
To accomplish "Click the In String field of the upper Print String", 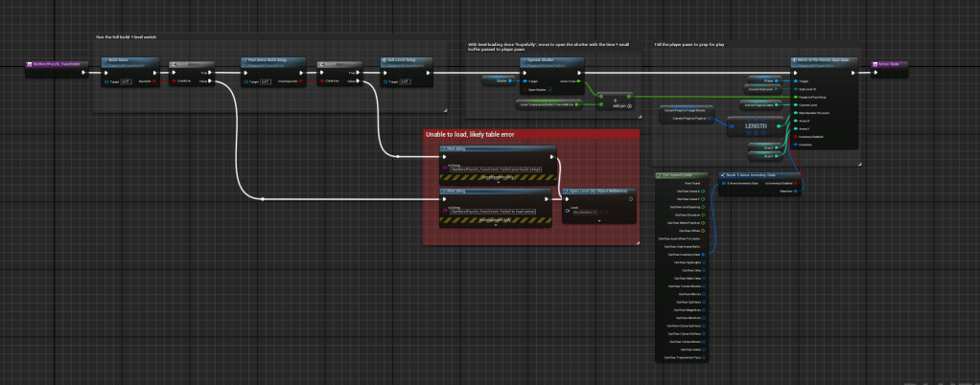I will tap(496, 170).
